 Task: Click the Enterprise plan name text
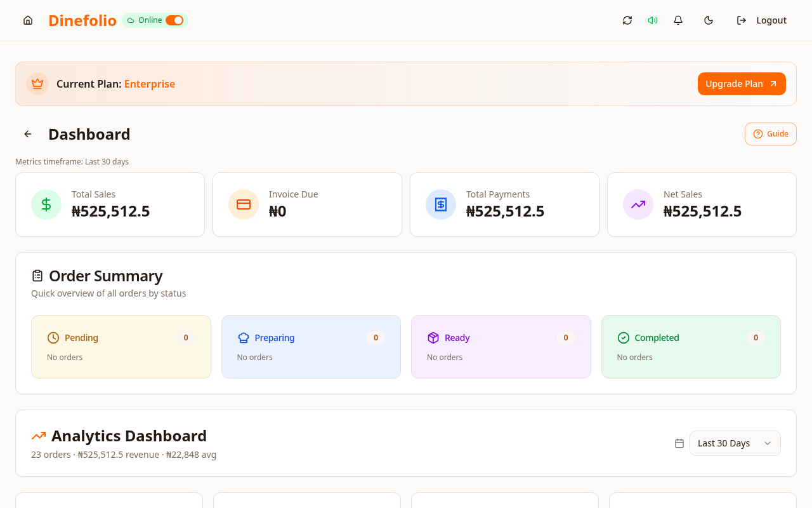150,84
